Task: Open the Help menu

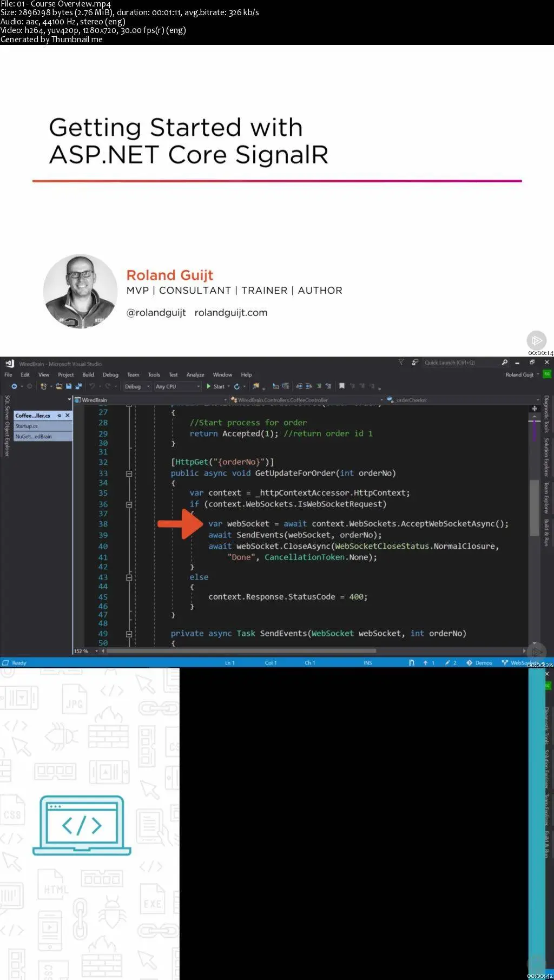Action: coord(246,374)
